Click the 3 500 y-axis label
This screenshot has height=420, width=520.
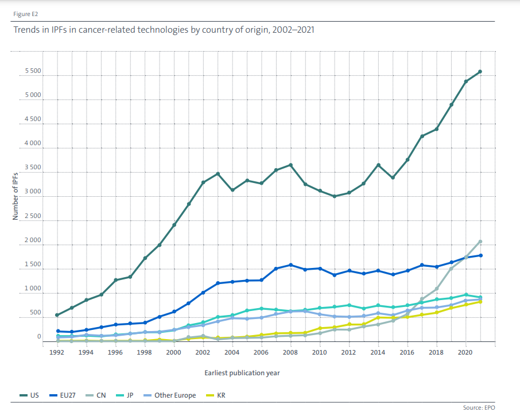(33, 167)
